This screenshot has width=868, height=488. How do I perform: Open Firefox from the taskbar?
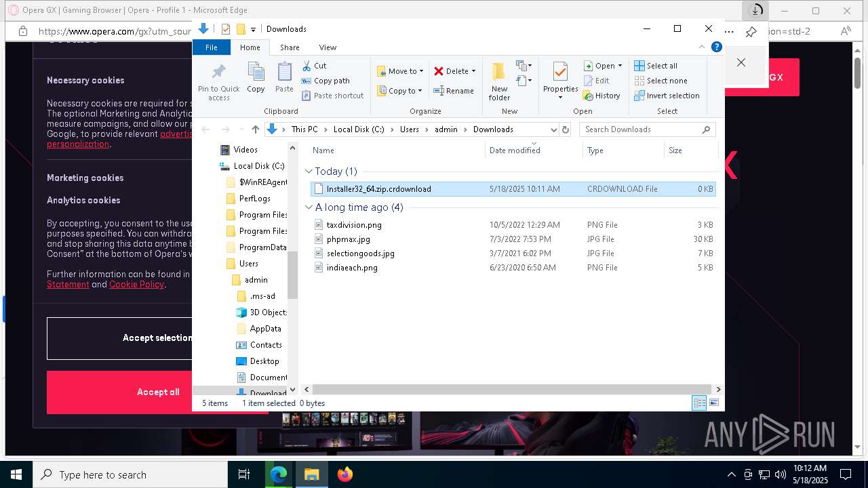(x=344, y=474)
